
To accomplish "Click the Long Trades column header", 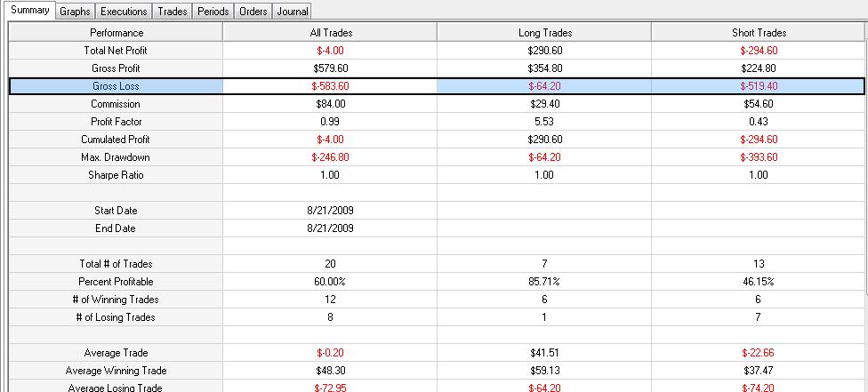I will (544, 33).
